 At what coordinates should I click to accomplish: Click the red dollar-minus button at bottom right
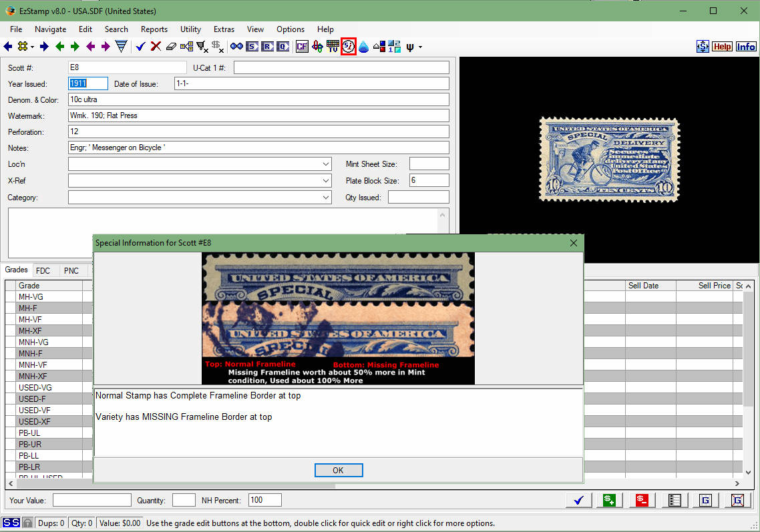640,500
